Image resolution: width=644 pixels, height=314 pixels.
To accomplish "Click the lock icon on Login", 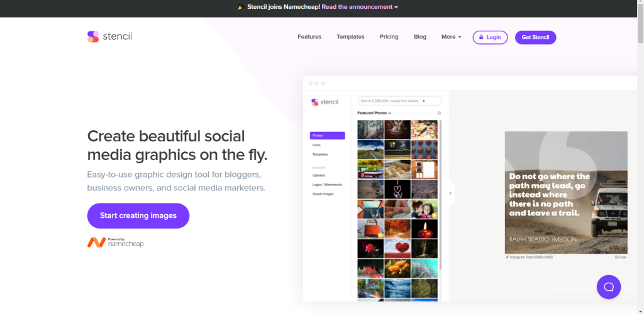I will (x=481, y=37).
